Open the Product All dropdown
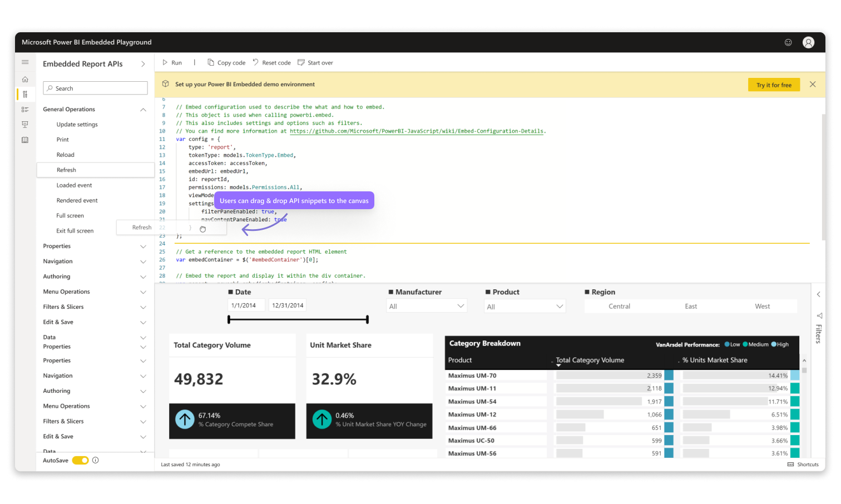This screenshot has height=504, width=841. [x=525, y=306]
